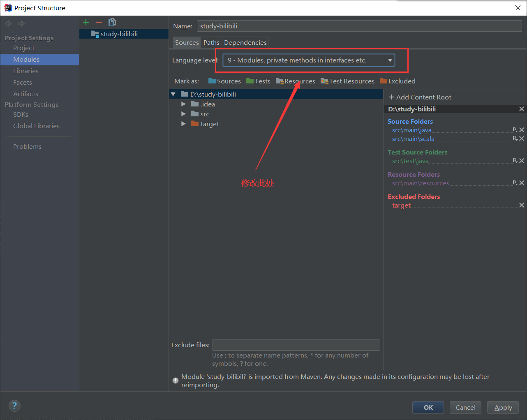Select the study-bilibili module in list
The height and width of the screenshot is (420, 527).
124,34
